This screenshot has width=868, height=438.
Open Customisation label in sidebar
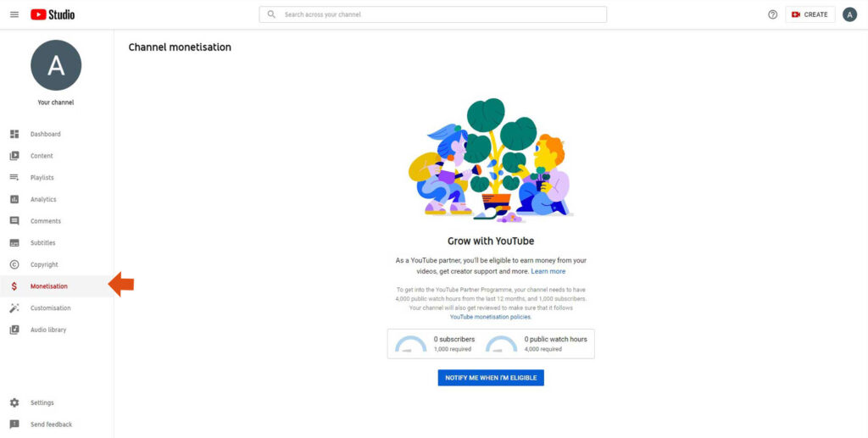click(x=50, y=308)
